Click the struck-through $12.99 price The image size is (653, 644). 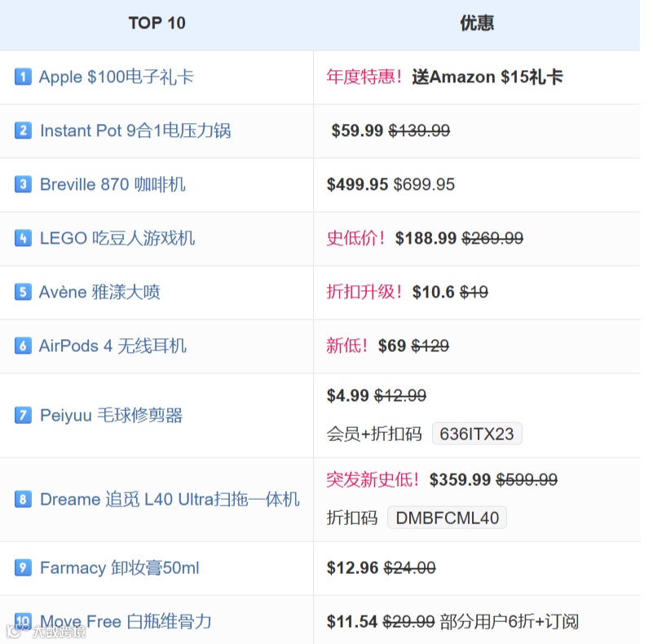[x=400, y=395]
